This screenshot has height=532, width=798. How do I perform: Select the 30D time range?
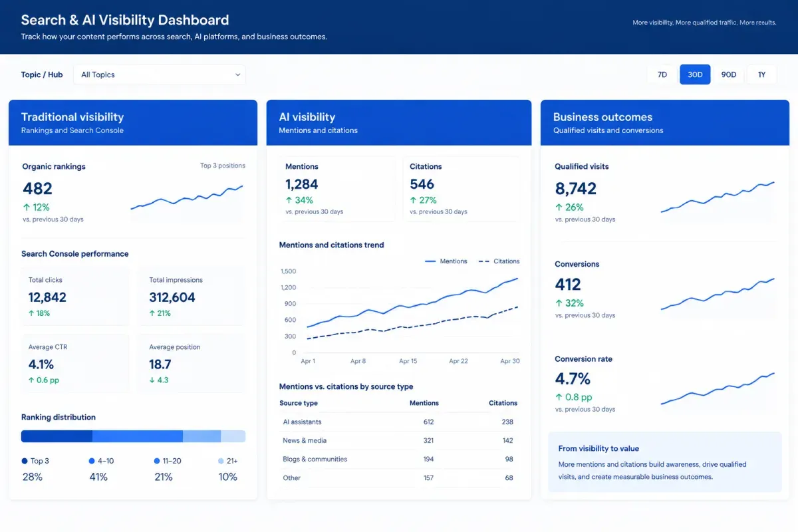695,74
